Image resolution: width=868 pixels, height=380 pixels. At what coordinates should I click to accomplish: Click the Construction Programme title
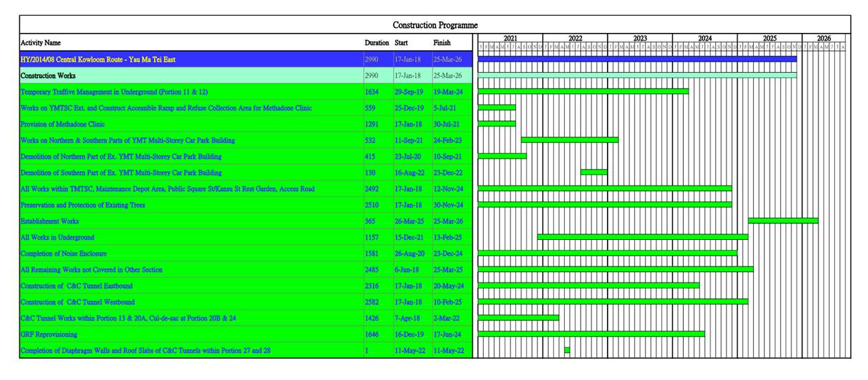[x=434, y=25]
